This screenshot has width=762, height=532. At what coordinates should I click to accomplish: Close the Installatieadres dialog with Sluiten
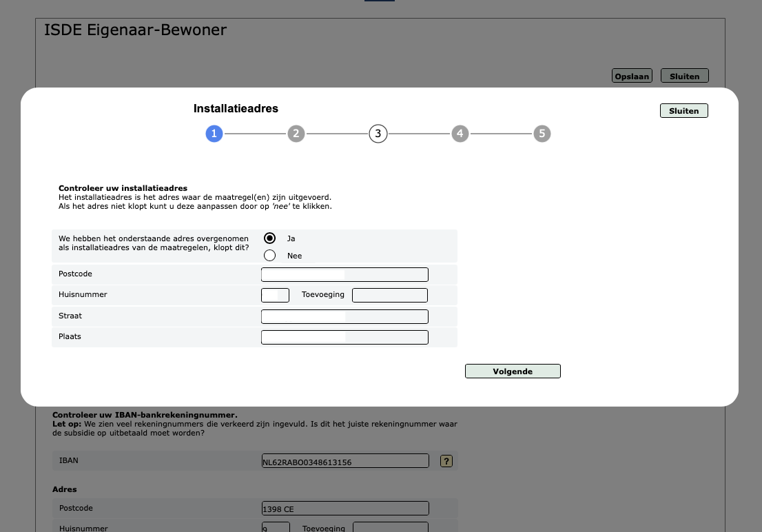click(x=683, y=111)
